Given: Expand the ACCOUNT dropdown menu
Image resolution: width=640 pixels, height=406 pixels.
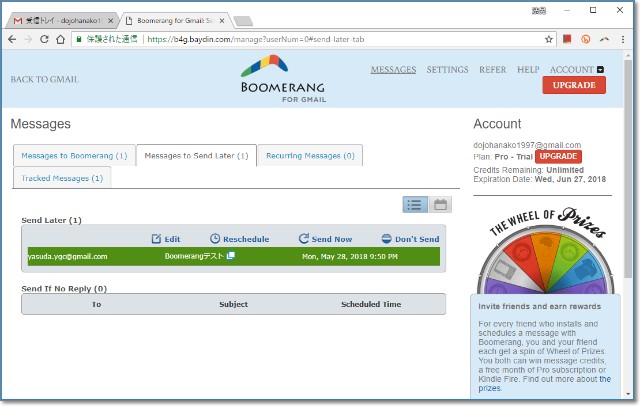Looking at the screenshot, I should tap(600, 70).
